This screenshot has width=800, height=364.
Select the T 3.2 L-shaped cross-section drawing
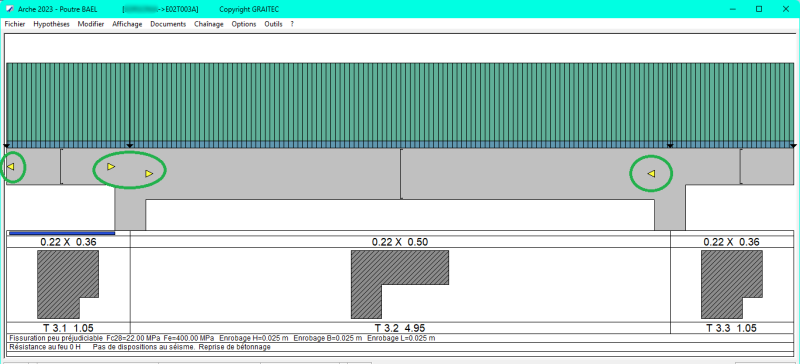click(400, 284)
